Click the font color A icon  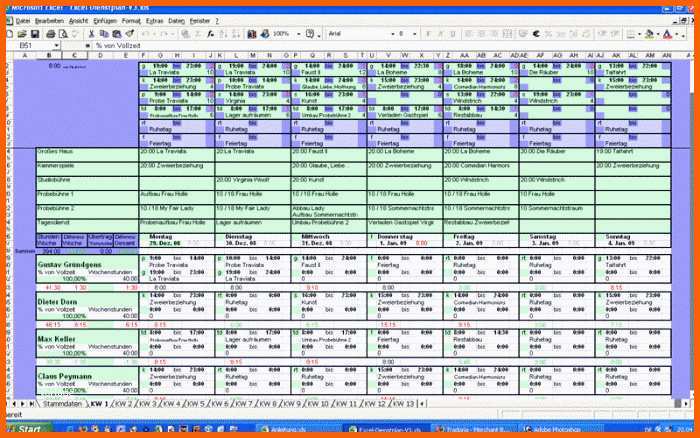(x=667, y=34)
